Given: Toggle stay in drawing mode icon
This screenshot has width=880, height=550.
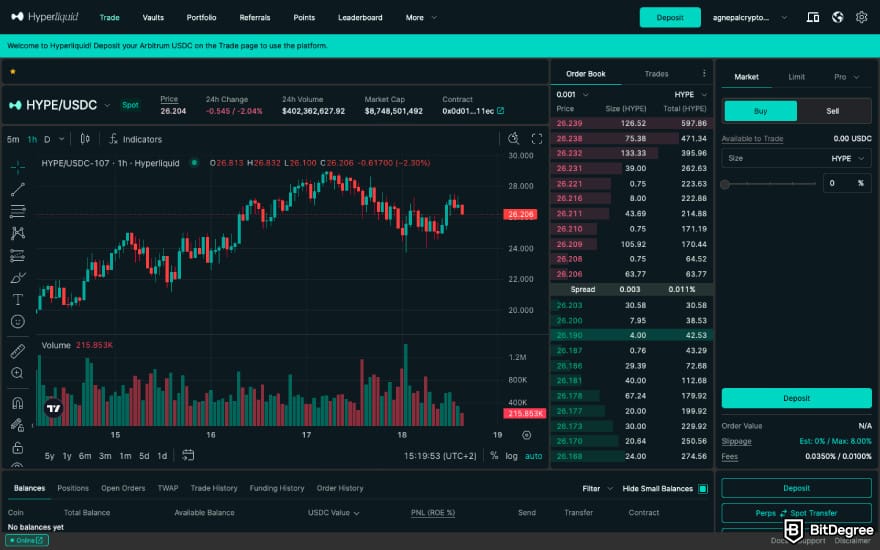Looking at the screenshot, I should coord(18,425).
